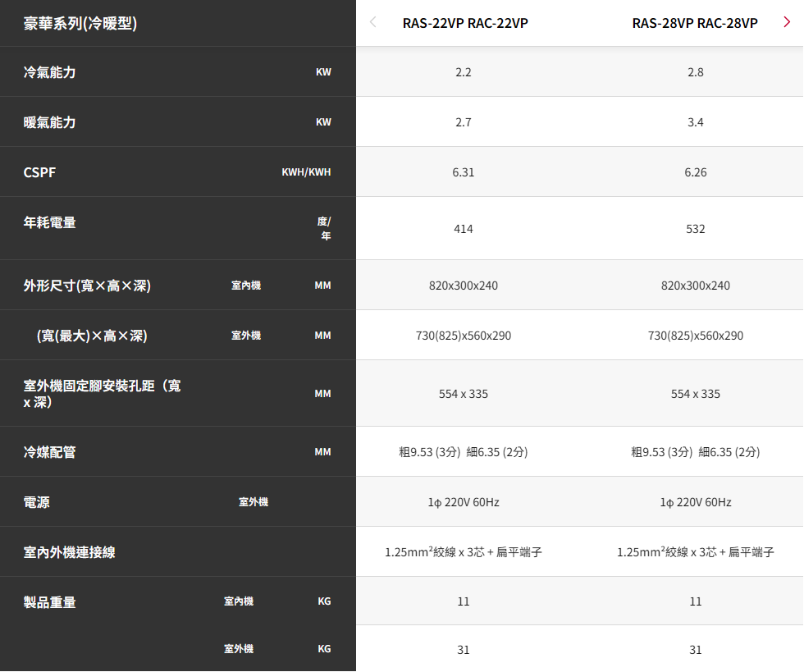Click the CSPF value 6.31

(x=464, y=172)
